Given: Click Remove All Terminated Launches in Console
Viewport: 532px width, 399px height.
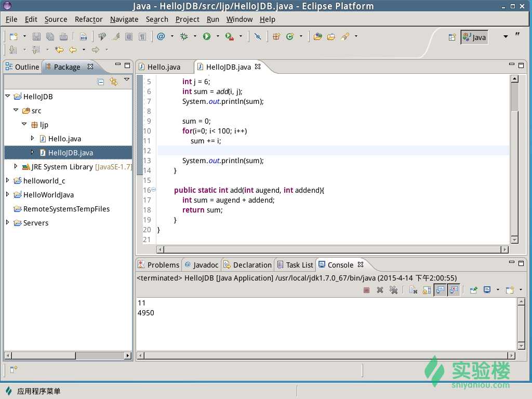Looking at the screenshot, I should point(393,290).
